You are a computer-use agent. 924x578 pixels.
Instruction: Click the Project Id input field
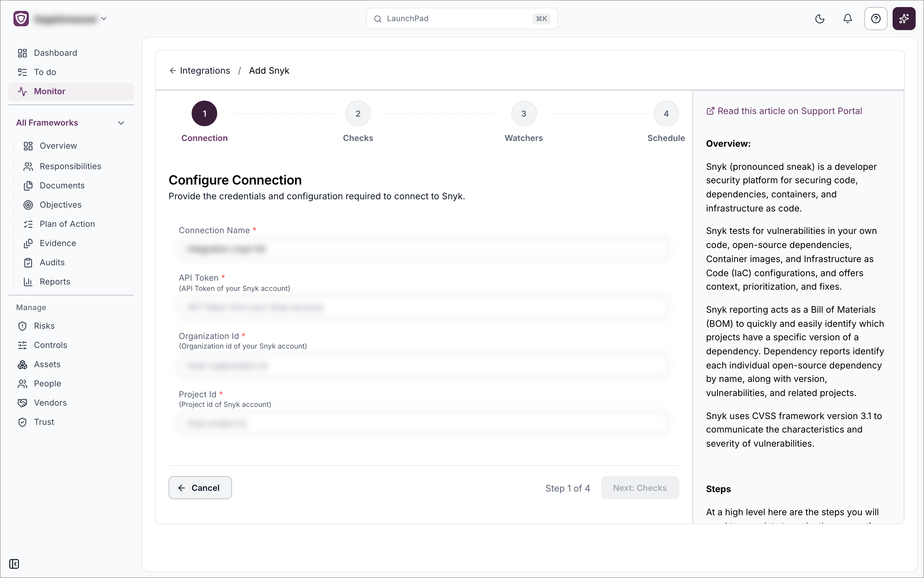click(424, 423)
